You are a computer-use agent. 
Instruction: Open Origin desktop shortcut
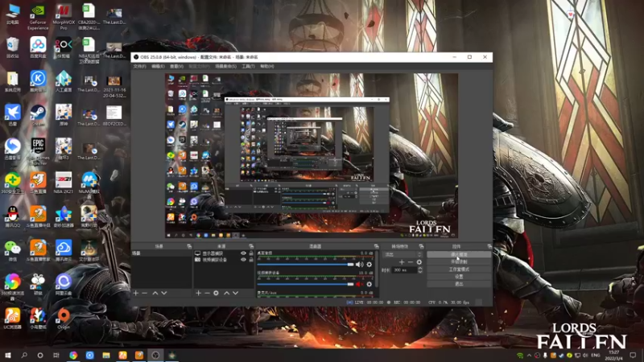(x=64, y=319)
